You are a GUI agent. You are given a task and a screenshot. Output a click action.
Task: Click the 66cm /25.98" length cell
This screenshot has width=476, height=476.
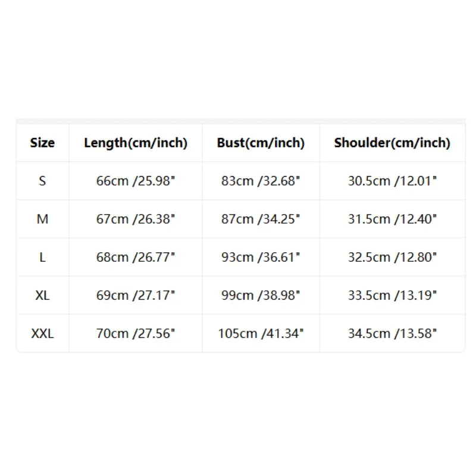(x=136, y=181)
